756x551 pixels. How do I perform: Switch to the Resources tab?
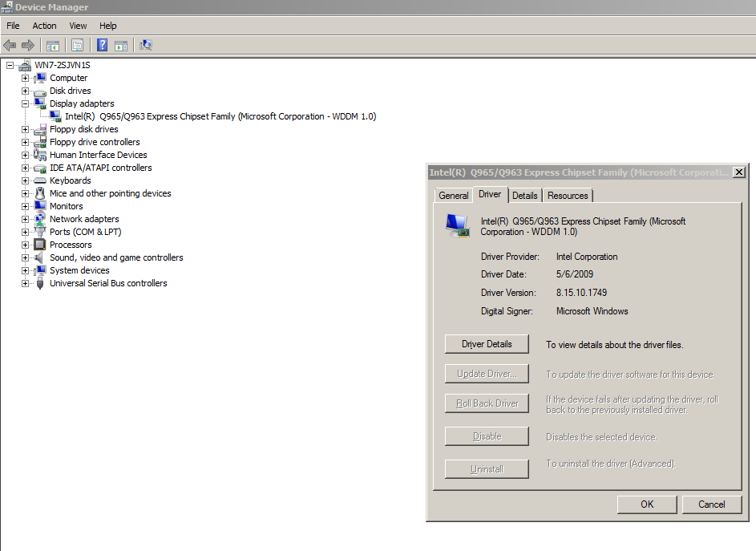click(568, 196)
